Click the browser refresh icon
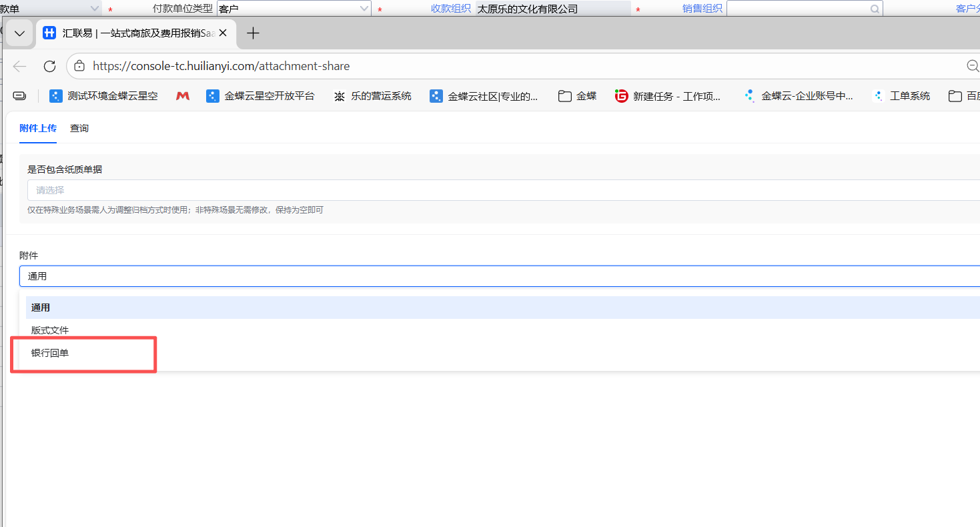The image size is (980, 527). click(49, 66)
